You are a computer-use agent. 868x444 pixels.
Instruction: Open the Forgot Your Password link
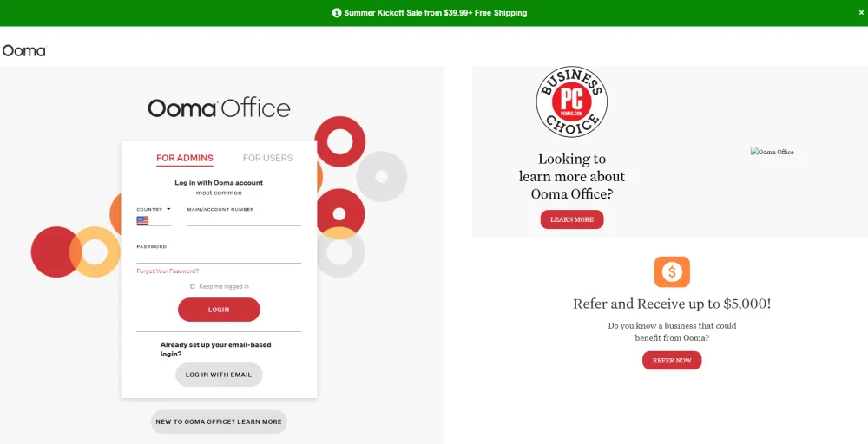[168, 271]
